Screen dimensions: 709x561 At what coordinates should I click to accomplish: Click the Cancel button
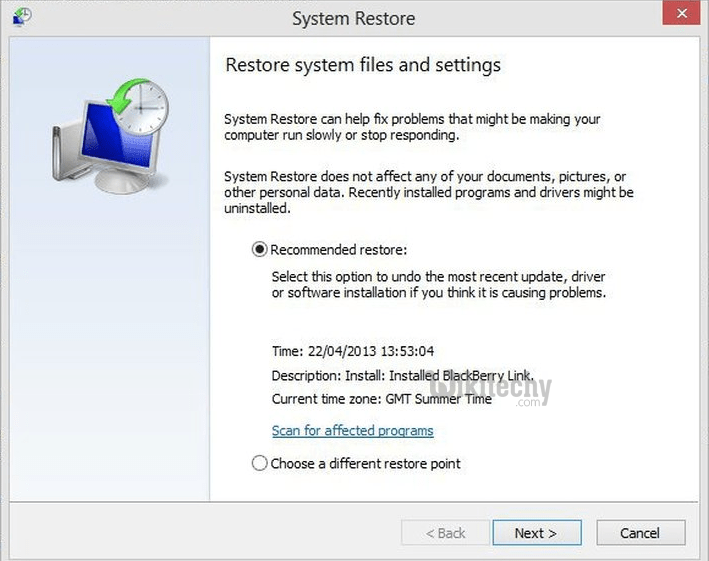click(641, 533)
